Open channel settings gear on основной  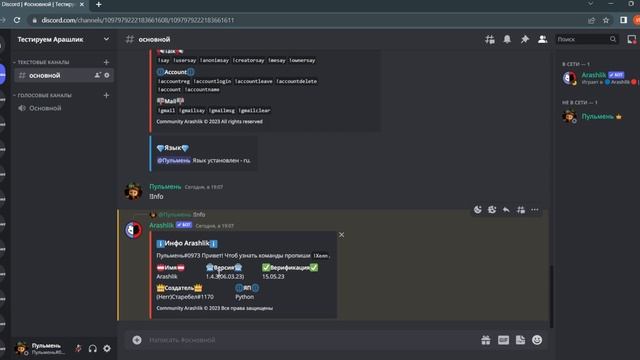(x=107, y=76)
